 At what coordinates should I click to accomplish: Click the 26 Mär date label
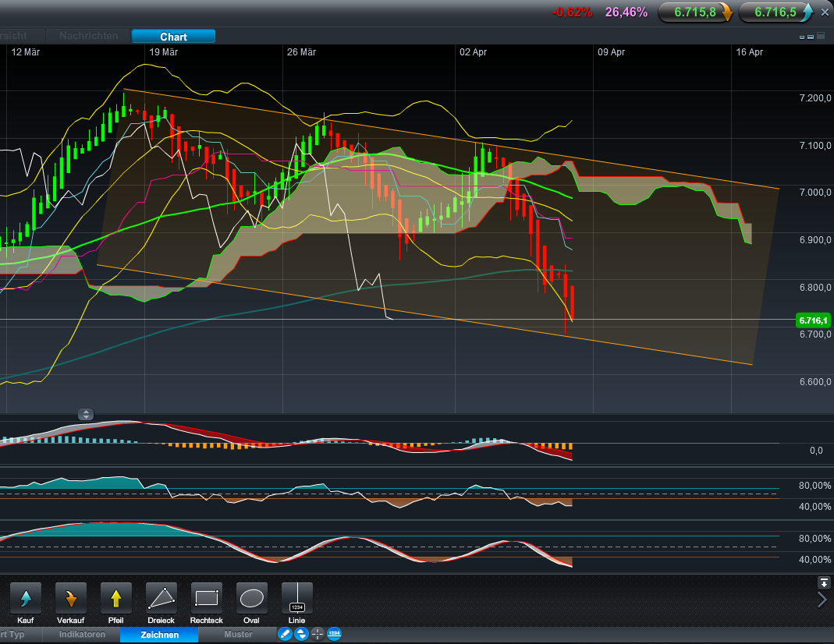(302, 52)
